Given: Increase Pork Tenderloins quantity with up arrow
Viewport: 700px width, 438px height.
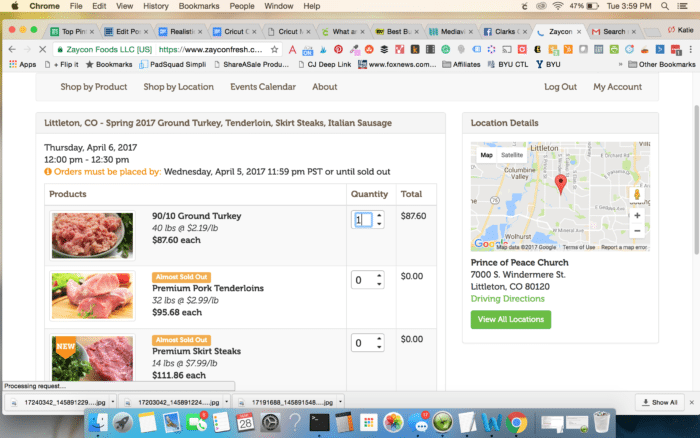Looking at the screenshot, I should (379, 275).
